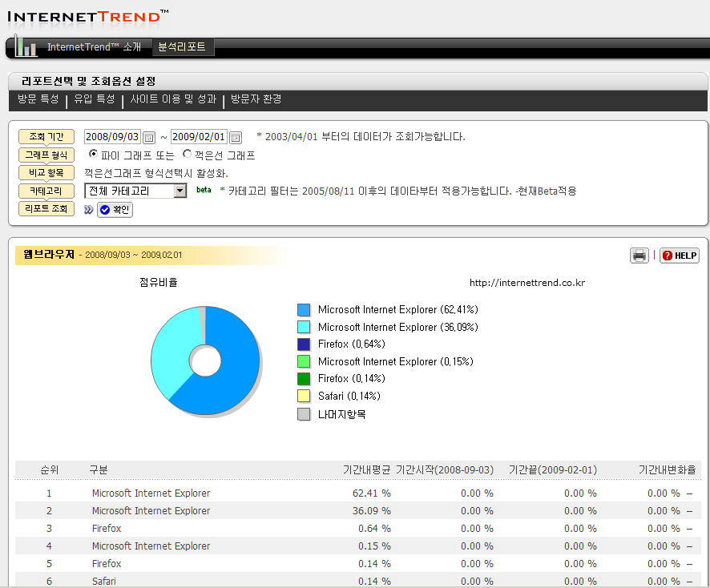Click rank 4 Microsoft Internet Explorer table row name
The height and width of the screenshot is (588, 710).
tap(151, 546)
